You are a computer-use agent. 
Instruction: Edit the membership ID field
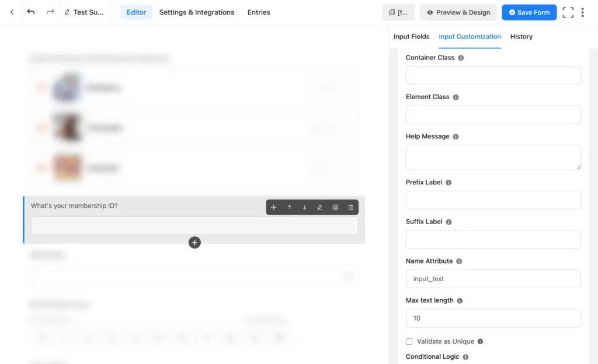tap(319, 208)
